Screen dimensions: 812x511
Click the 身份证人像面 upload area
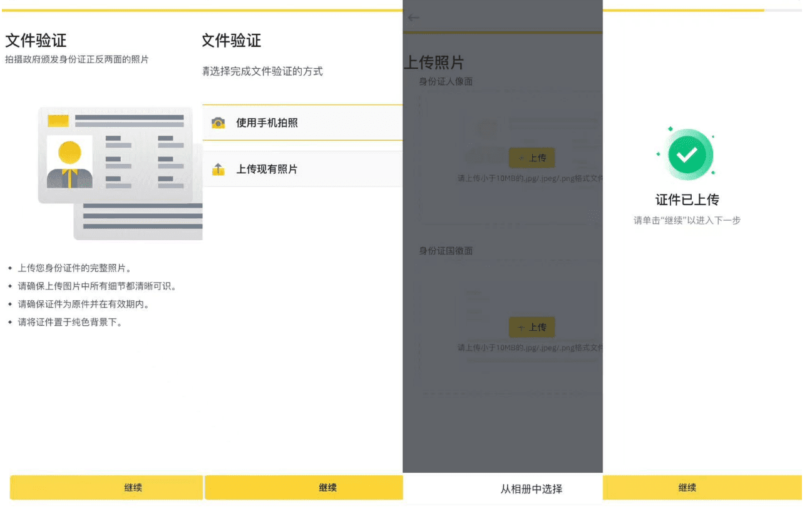[511, 158]
